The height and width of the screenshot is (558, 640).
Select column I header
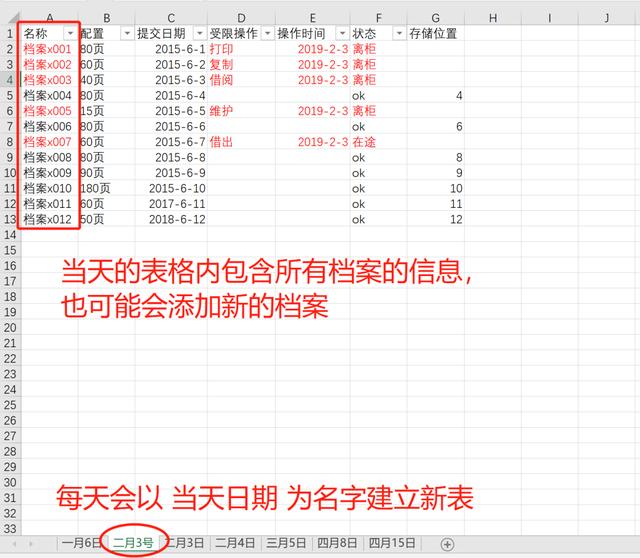click(550, 18)
